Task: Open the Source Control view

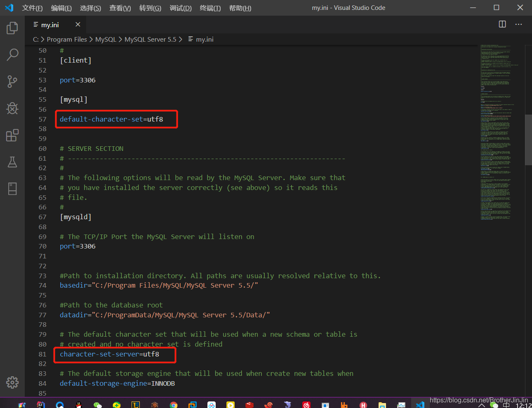Action: (x=12, y=82)
